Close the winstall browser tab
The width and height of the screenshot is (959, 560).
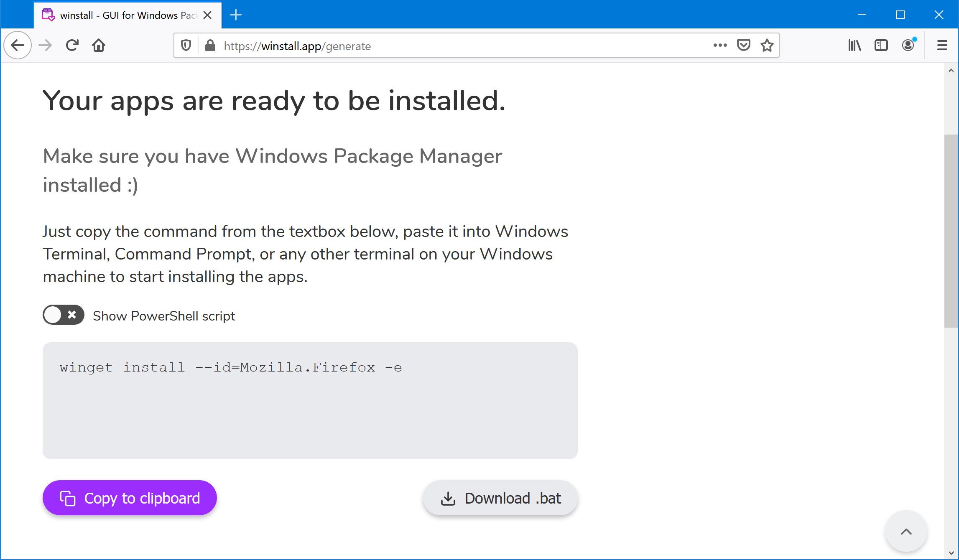coord(207,15)
